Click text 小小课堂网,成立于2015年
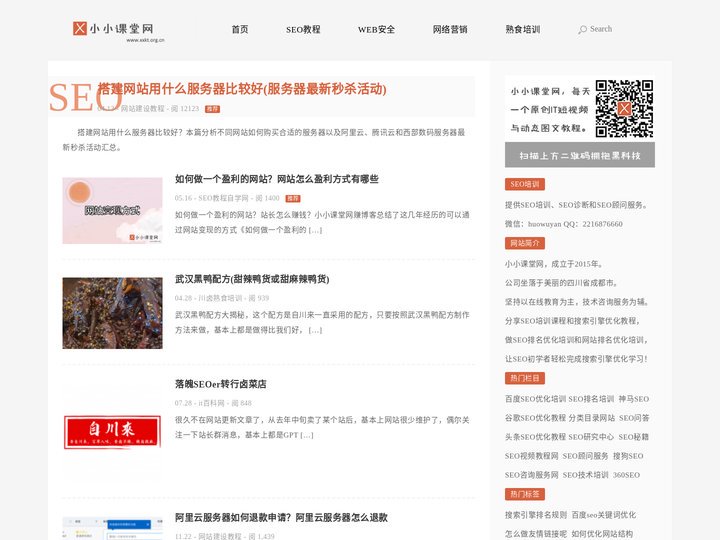The width and height of the screenshot is (720, 540). [554, 264]
